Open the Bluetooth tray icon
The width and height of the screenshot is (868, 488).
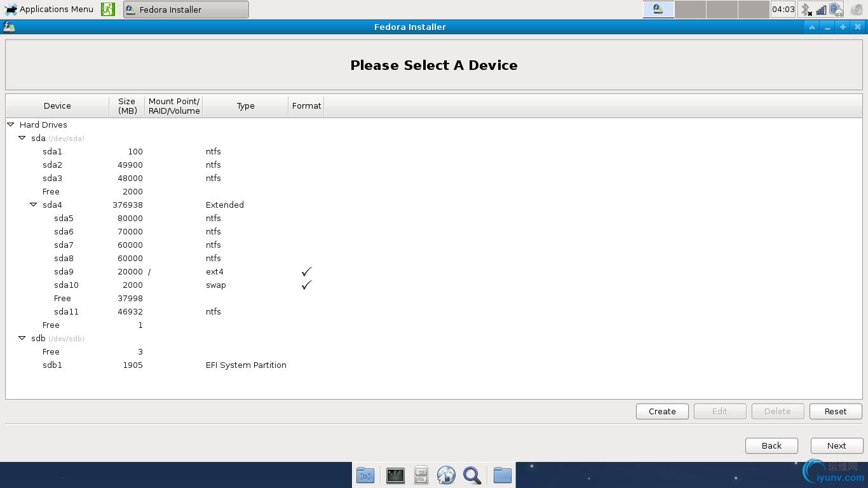[x=806, y=10]
